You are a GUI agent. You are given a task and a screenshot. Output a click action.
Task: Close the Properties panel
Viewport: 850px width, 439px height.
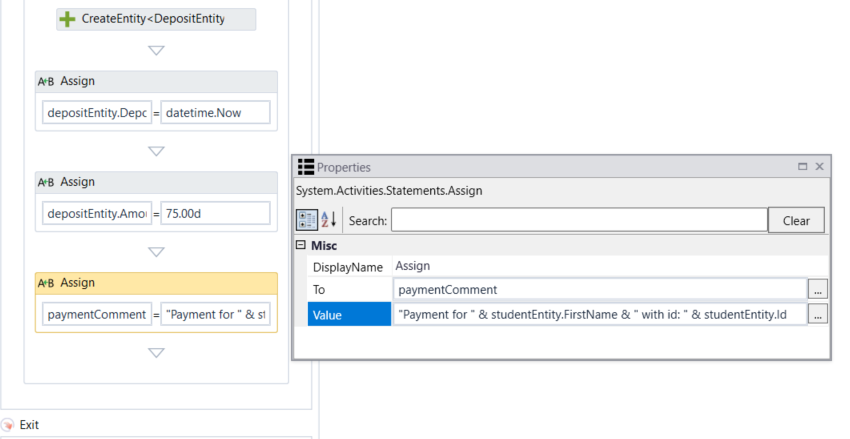[x=820, y=167]
